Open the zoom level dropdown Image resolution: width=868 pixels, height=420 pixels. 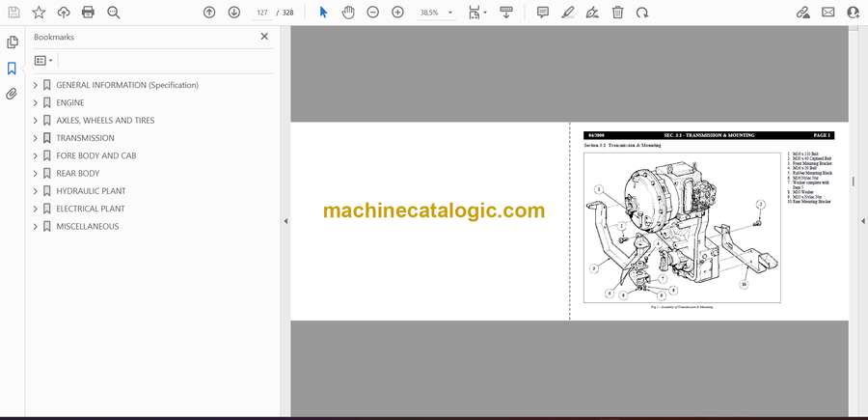[449, 13]
